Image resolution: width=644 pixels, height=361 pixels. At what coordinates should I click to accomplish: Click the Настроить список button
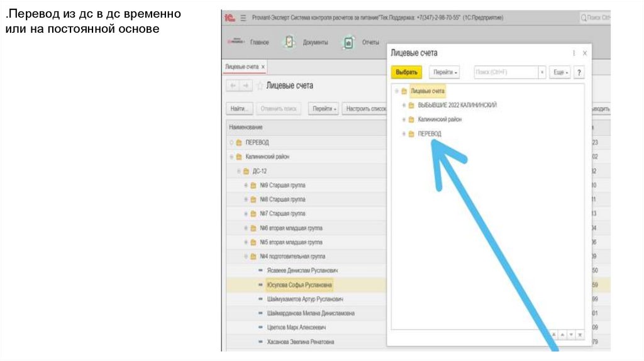coord(365,109)
